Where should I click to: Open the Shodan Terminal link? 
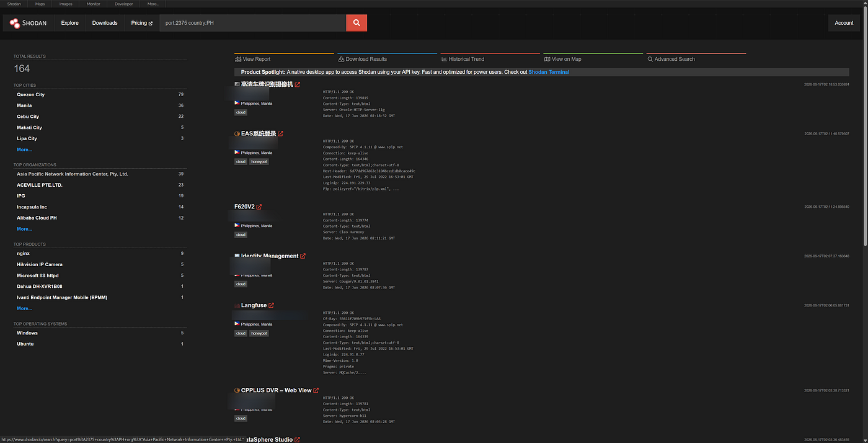549,72
